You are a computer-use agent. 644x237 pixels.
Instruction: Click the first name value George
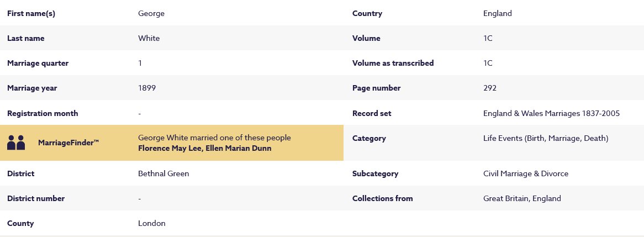click(x=151, y=13)
